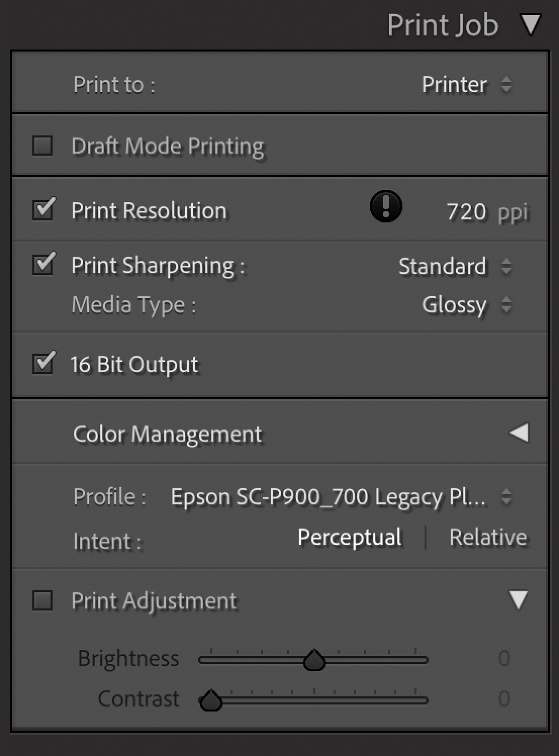
Task: Uncheck the Print Resolution checkbox
Action: click(43, 209)
